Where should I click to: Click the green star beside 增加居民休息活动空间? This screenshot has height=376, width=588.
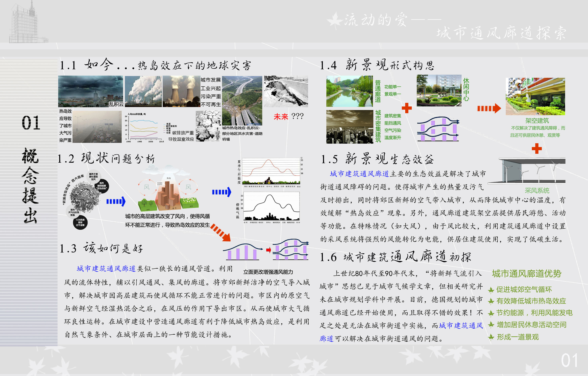point(491,325)
